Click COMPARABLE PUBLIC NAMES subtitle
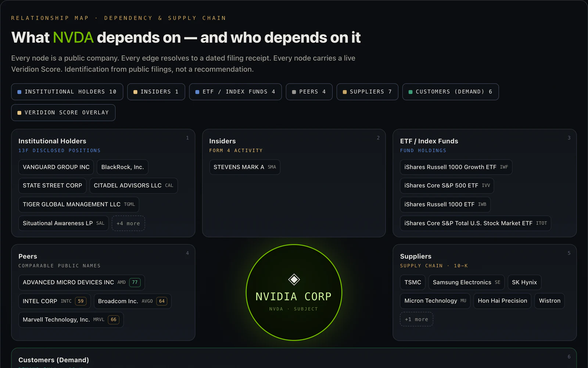The height and width of the screenshot is (368, 588). click(x=60, y=266)
